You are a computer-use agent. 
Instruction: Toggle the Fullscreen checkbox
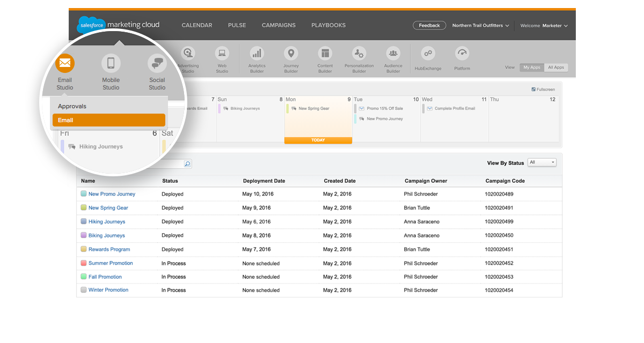[x=533, y=90]
